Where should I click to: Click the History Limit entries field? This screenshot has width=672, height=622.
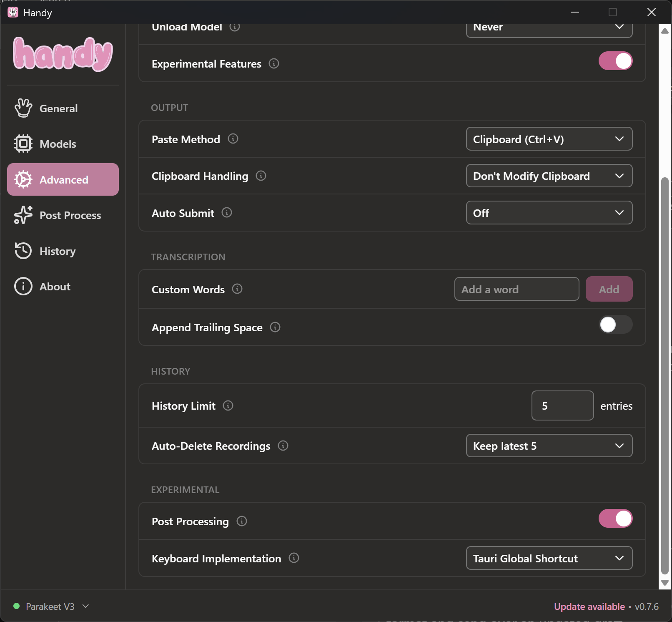coord(562,405)
